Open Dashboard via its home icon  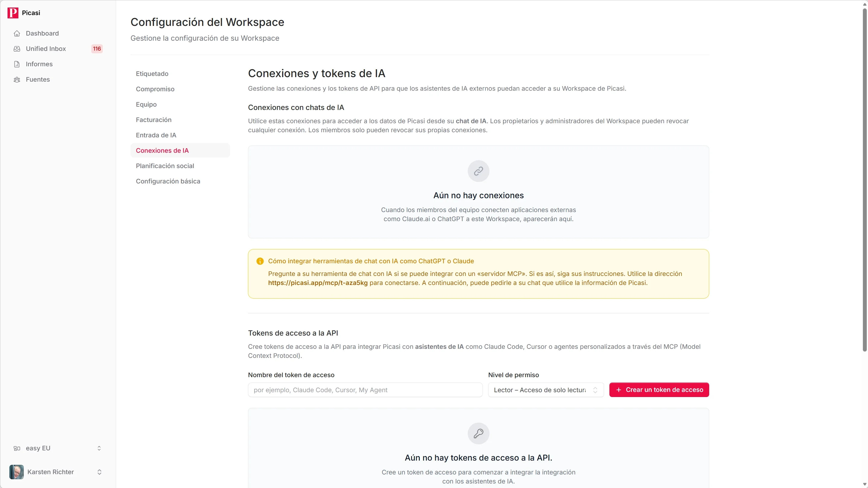17,33
